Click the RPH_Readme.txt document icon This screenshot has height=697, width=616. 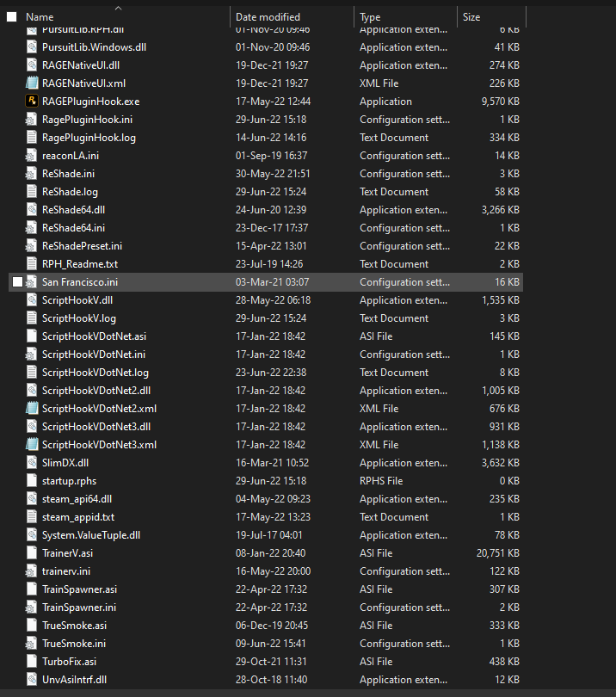[32, 264]
